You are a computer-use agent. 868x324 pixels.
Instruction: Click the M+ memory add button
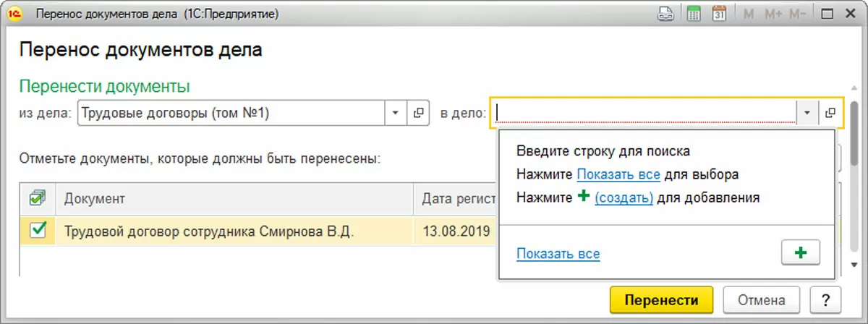tap(775, 13)
